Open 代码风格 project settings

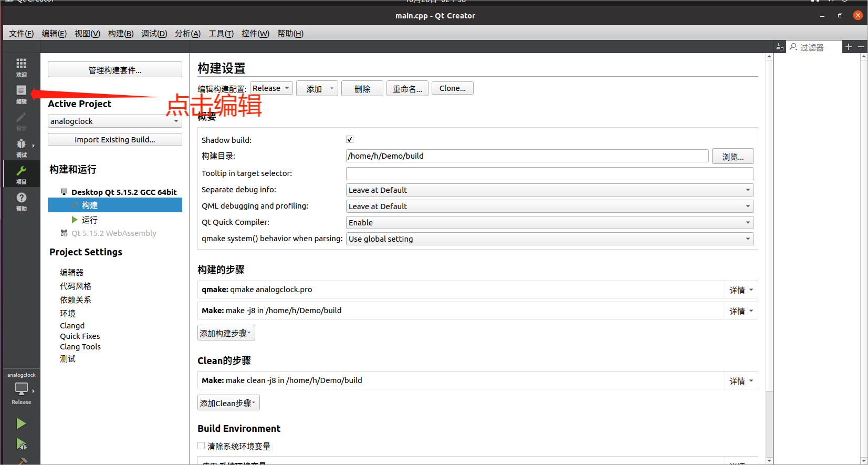coord(76,286)
